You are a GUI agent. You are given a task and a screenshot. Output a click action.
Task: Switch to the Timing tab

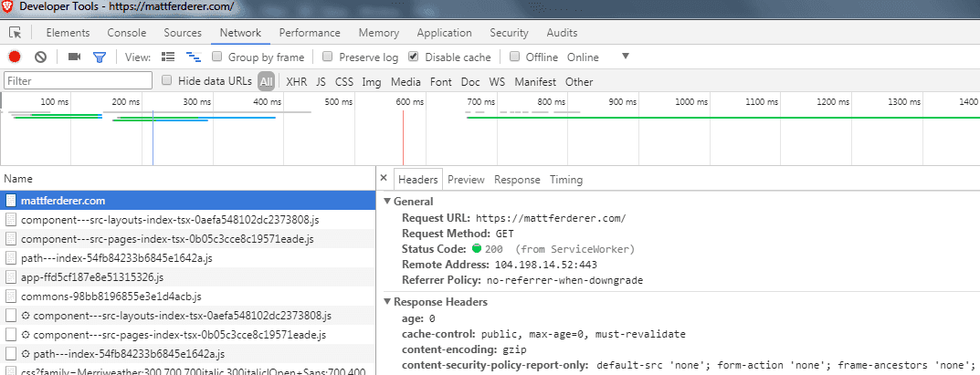point(565,180)
